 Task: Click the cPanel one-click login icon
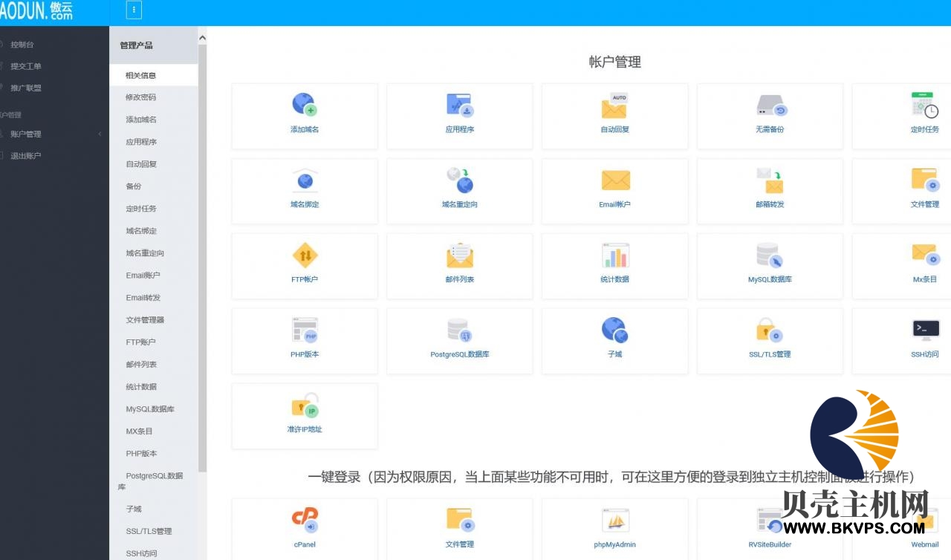pyautogui.click(x=305, y=519)
